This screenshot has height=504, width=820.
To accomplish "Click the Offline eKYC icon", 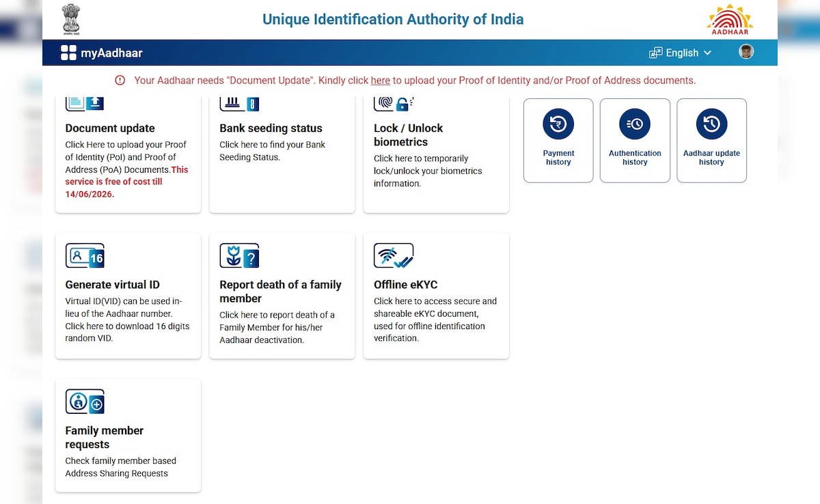I will tap(394, 256).
